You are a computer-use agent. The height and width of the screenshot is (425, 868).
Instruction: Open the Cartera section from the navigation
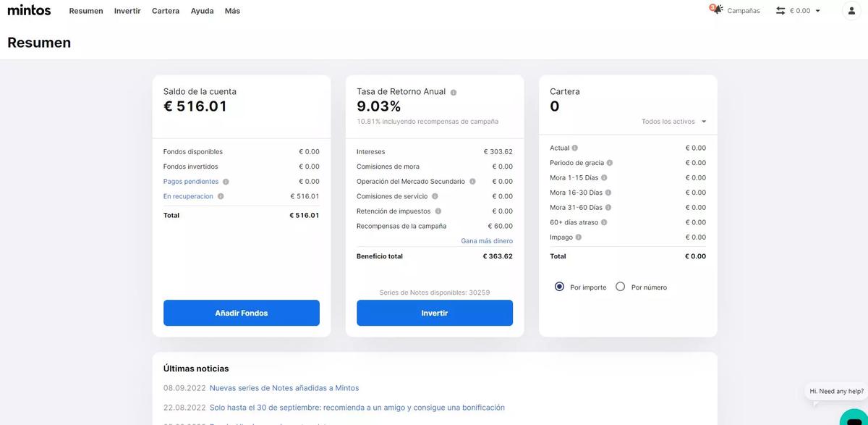[x=165, y=10]
